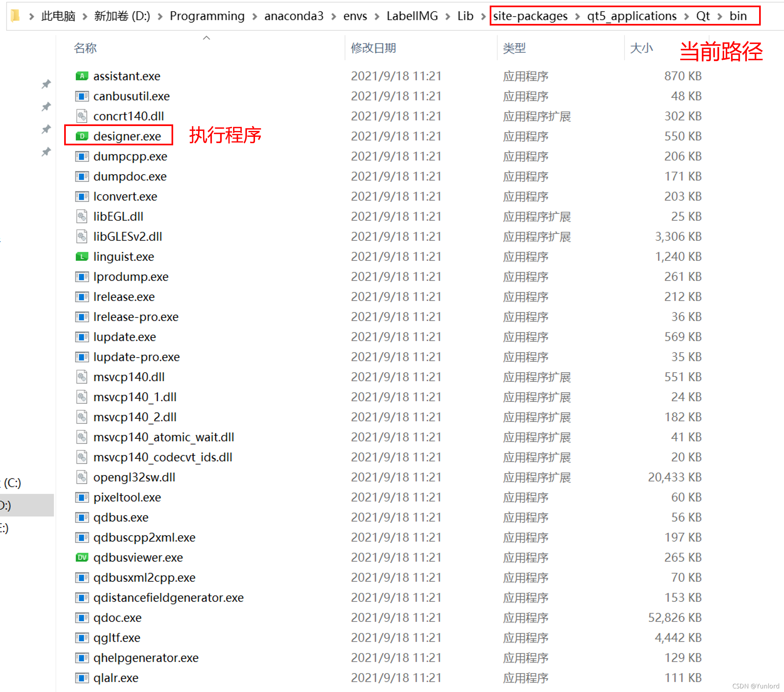Screen dimensions: 784x692
Task: Click the folder icon in address bar
Action: click(15, 16)
